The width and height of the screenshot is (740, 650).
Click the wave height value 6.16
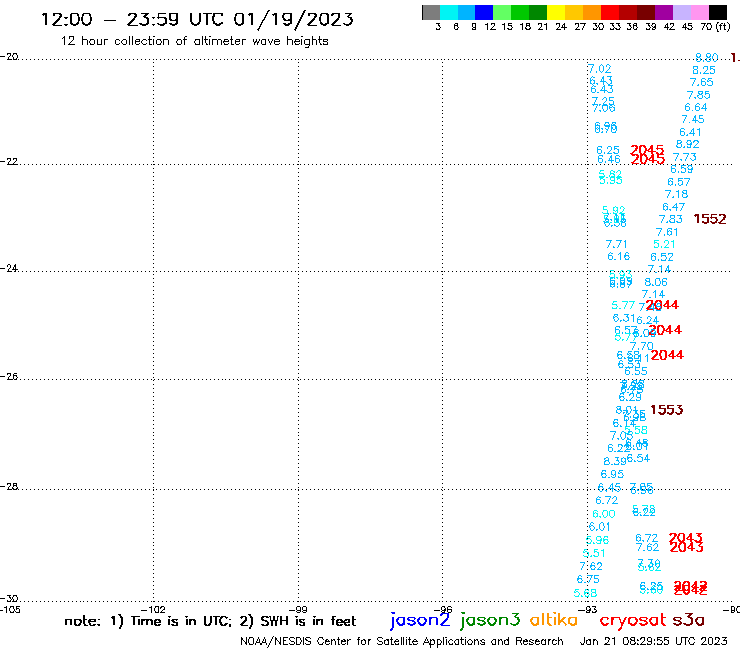[x=619, y=257]
